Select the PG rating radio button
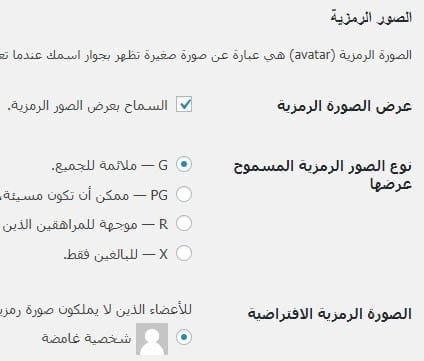Viewport: 424px width, 361px height. [184, 194]
